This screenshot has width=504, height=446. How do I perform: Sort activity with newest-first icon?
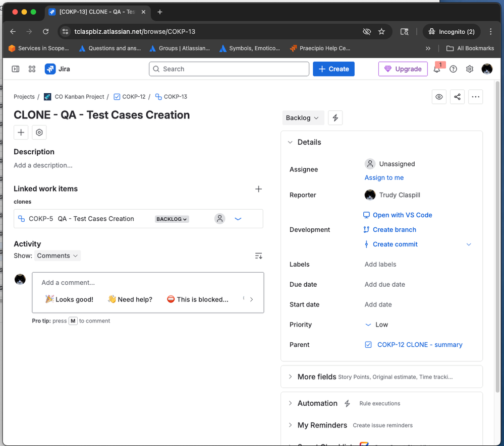coord(258,256)
